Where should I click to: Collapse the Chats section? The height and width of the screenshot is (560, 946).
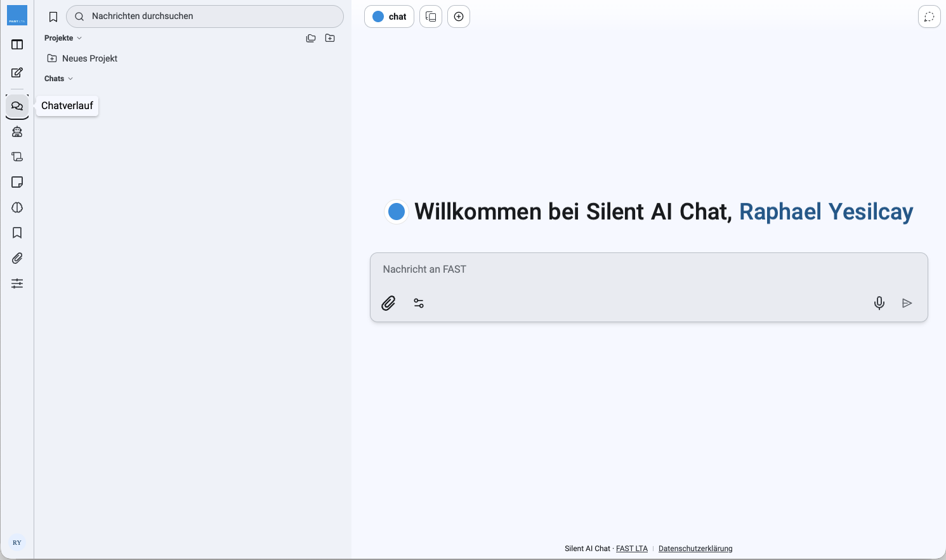pos(58,79)
